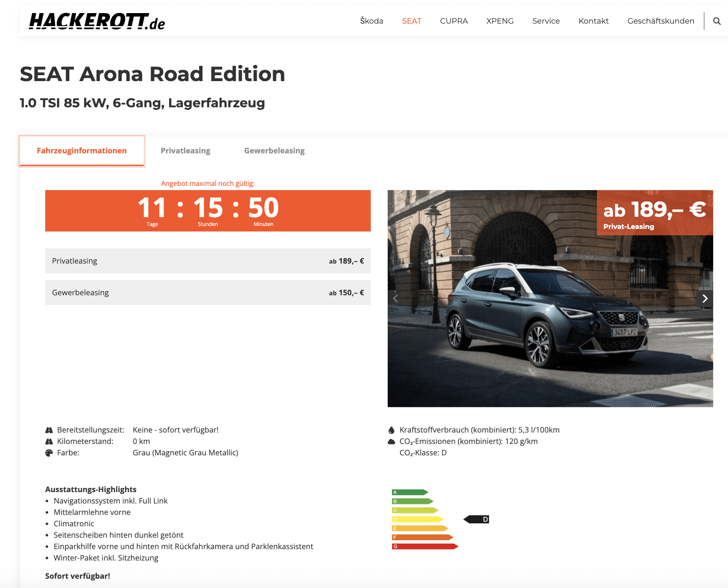
Task: Click text Navigationssystem inkl. Full Link
Action: [111, 501]
